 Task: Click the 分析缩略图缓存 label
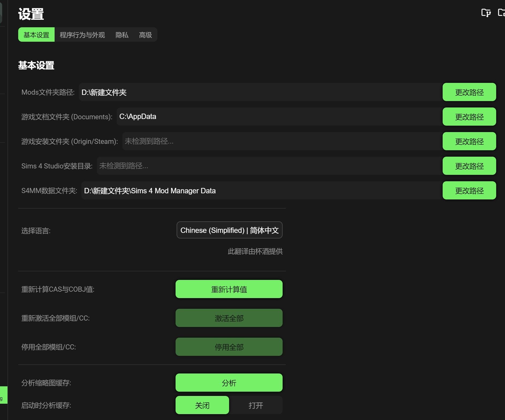(x=46, y=383)
